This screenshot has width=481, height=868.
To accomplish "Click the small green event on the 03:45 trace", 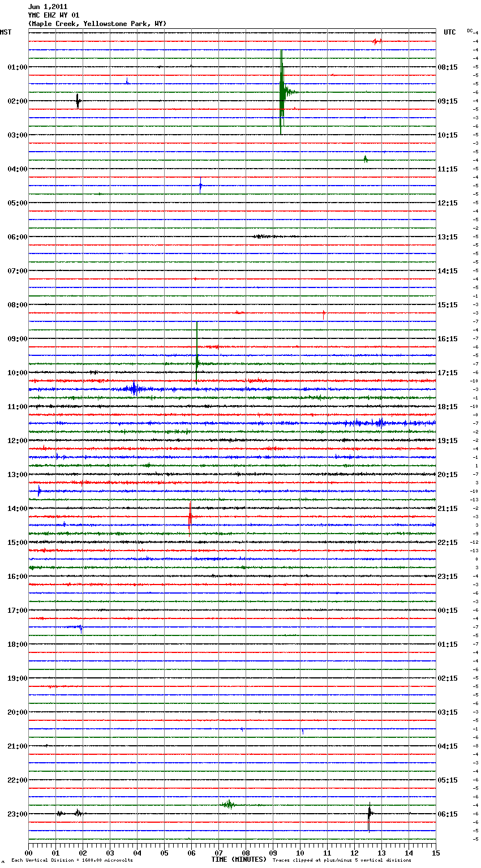I will coord(366,160).
